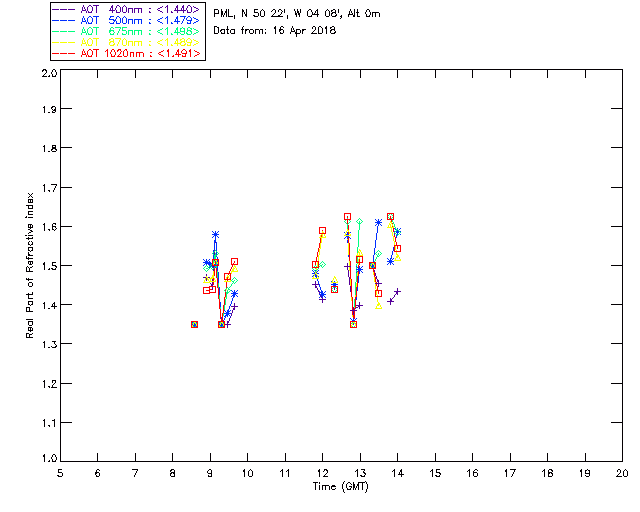Click the AOT 500nm legend entry
This screenshot has height=512, width=640.
point(126,20)
